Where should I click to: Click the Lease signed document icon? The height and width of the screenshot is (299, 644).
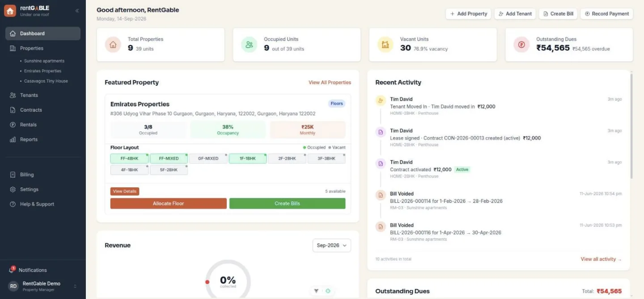pyautogui.click(x=381, y=132)
